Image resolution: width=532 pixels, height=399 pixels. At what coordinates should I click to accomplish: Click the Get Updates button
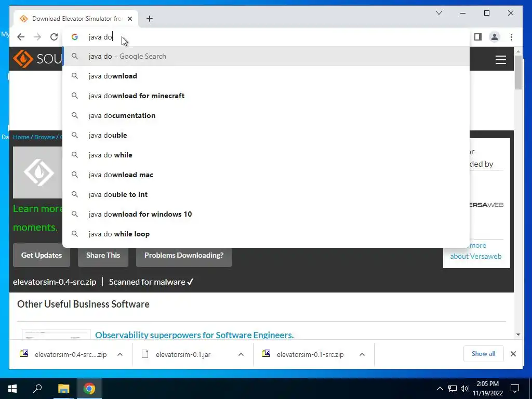point(42,255)
